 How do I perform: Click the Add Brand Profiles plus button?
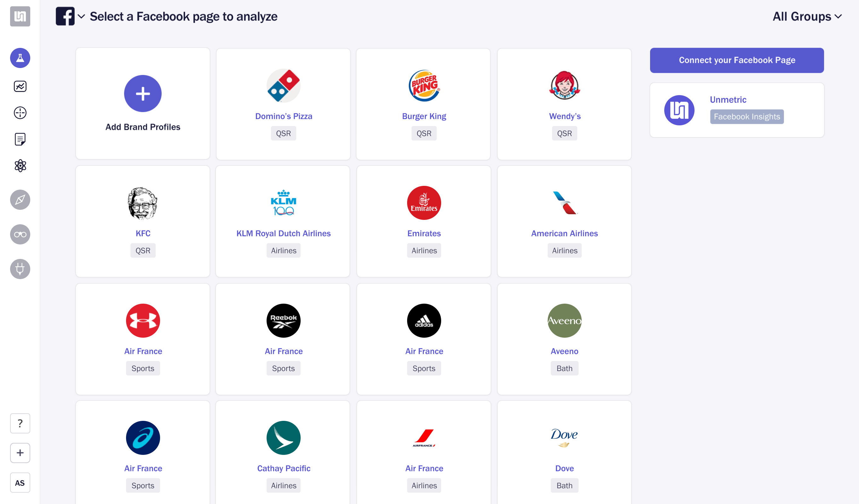(x=143, y=94)
